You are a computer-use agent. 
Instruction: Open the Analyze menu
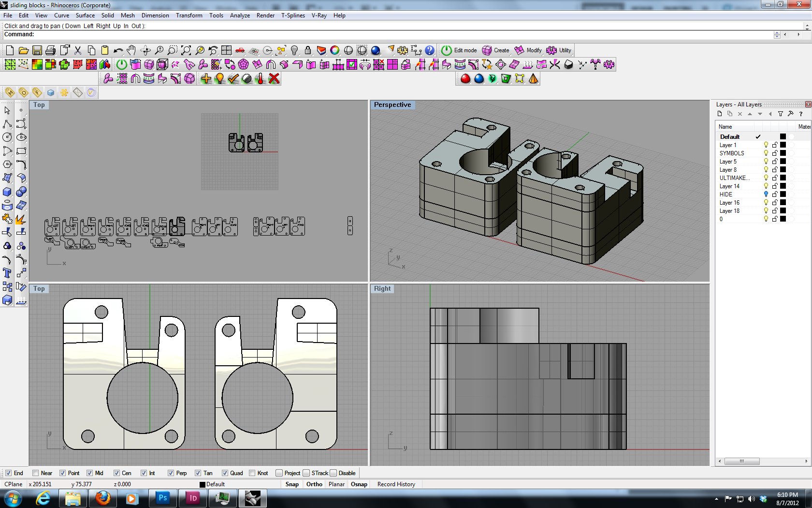240,15
